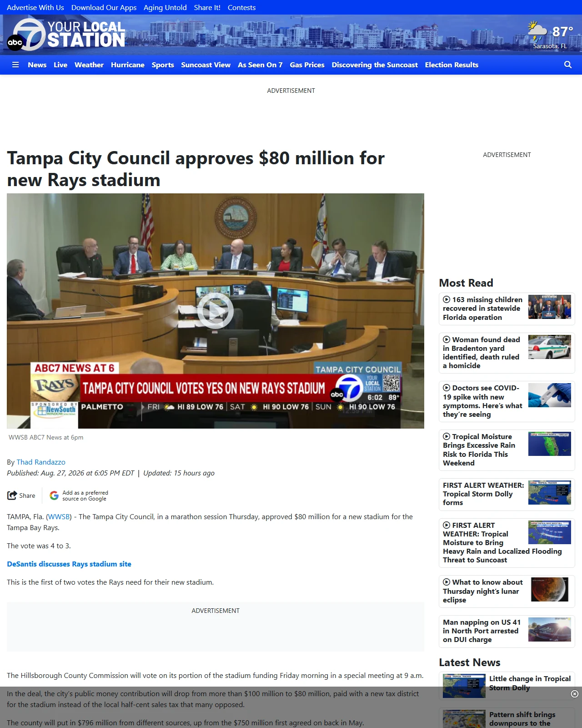Click play icon beside 163 missing children
Image resolution: width=582 pixels, height=728 pixels.
pyautogui.click(x=447, y=299)
